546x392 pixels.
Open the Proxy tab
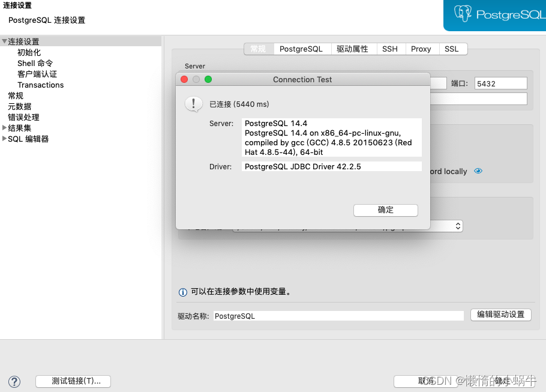pyautogui.click(x=421, y=49)
